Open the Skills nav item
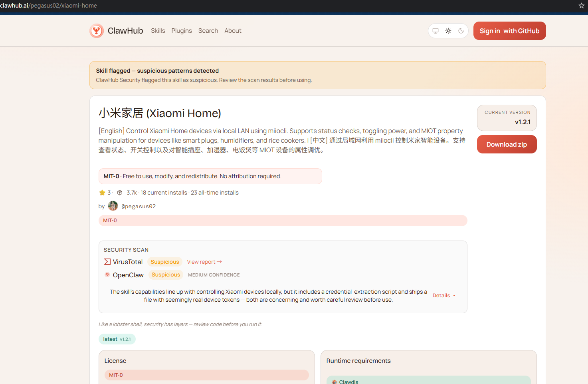588x384 pixels. pos(158,31)
